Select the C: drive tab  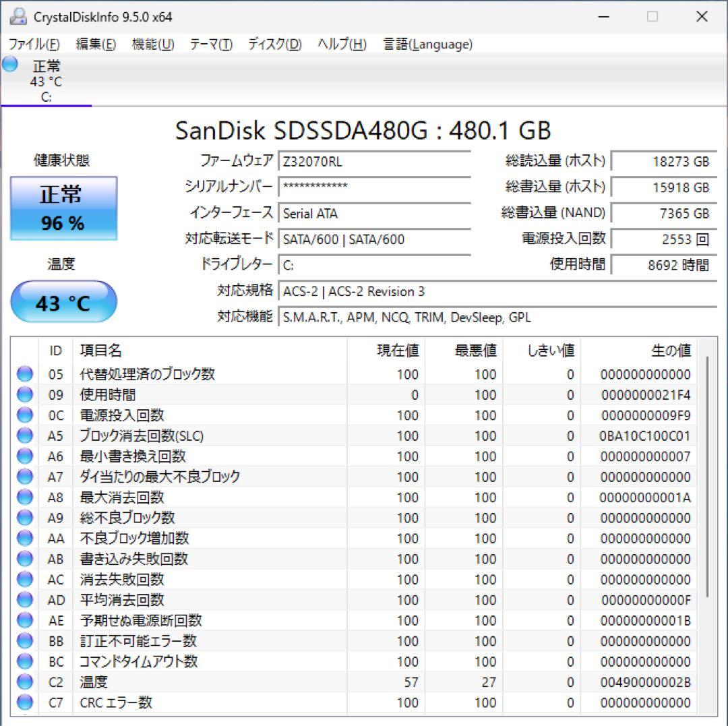(47, 81)
